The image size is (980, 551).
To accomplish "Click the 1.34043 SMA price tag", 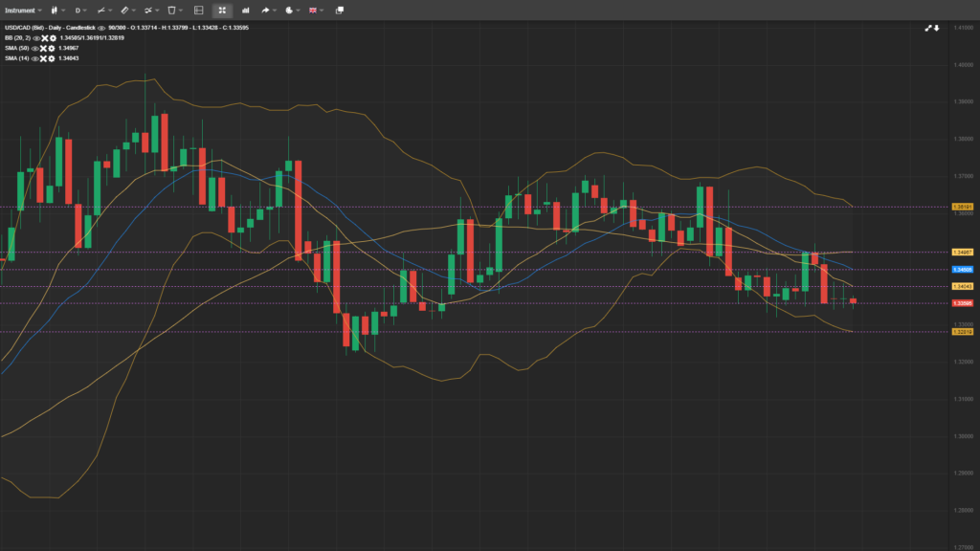I will (x=962, y=286).
